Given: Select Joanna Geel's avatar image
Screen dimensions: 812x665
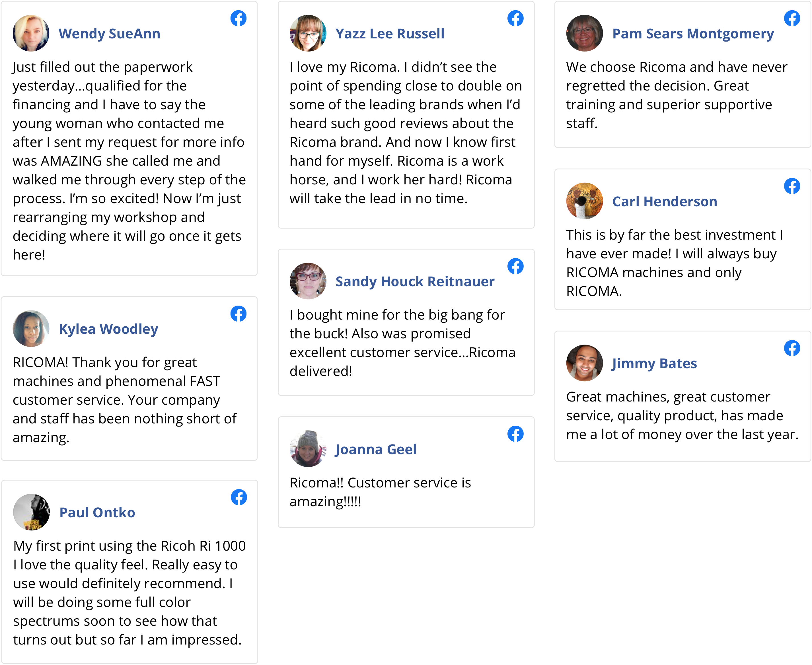Looking at the screenshot, I should point(308,449).
